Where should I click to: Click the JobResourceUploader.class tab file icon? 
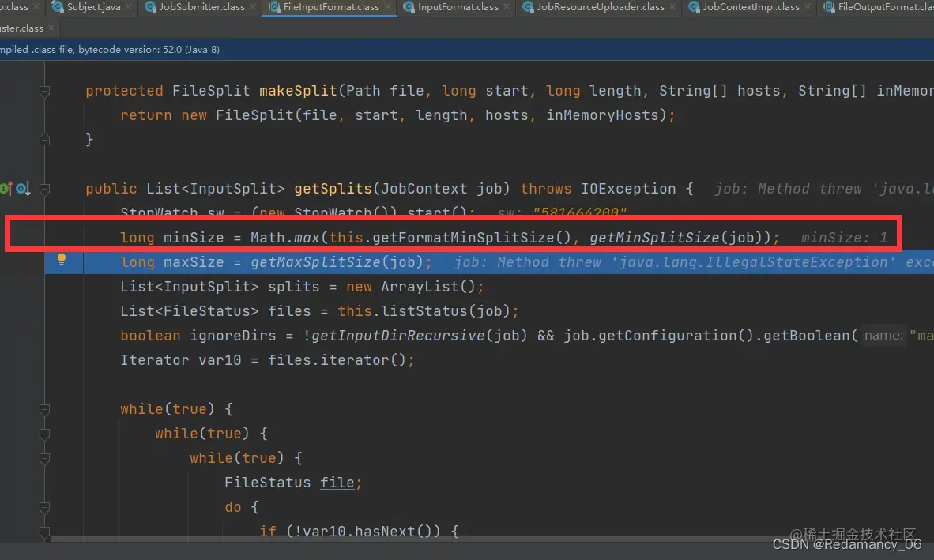(x=528, y=6)
